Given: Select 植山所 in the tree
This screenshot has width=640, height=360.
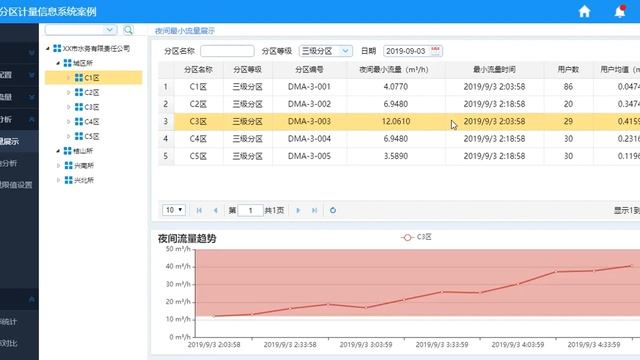Looking at the screenshot, I should click(x=83, y=151).
